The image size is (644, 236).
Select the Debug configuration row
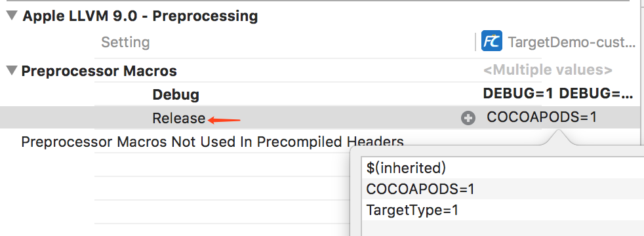176,95
